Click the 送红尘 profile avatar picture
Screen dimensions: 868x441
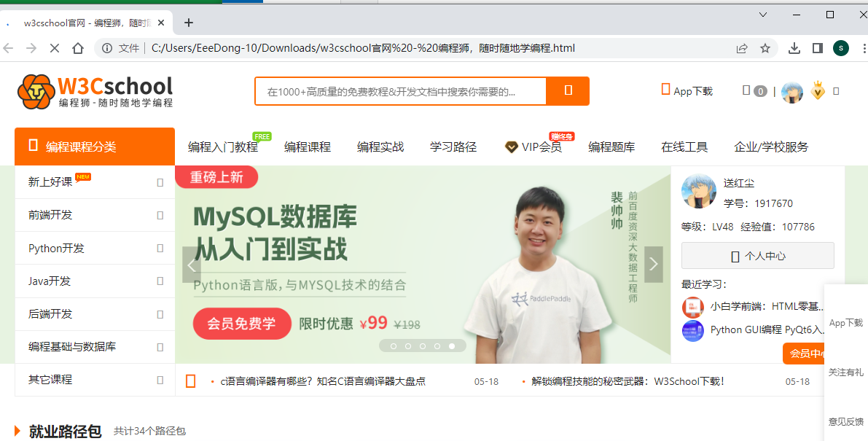pyautogui.click(x=699, y=192)
